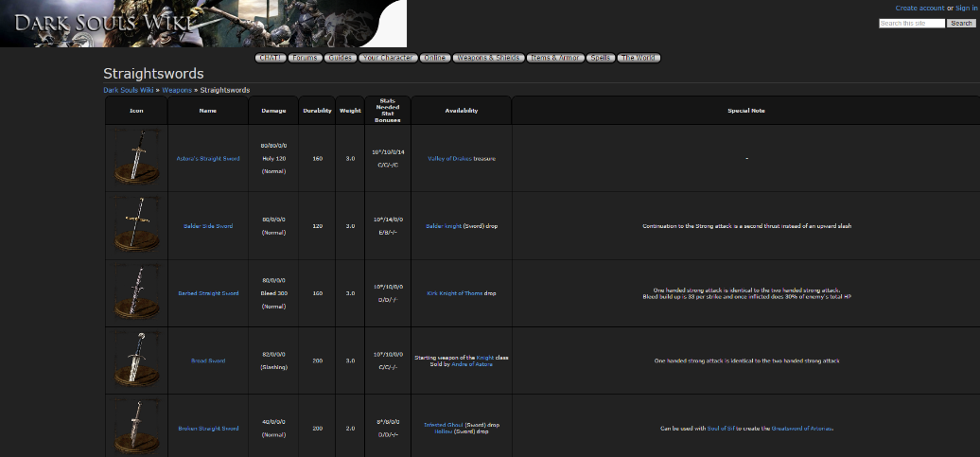This screenshot has height=457, width=980.
Task: Open the Guides menu
Action: coord(341,58)
